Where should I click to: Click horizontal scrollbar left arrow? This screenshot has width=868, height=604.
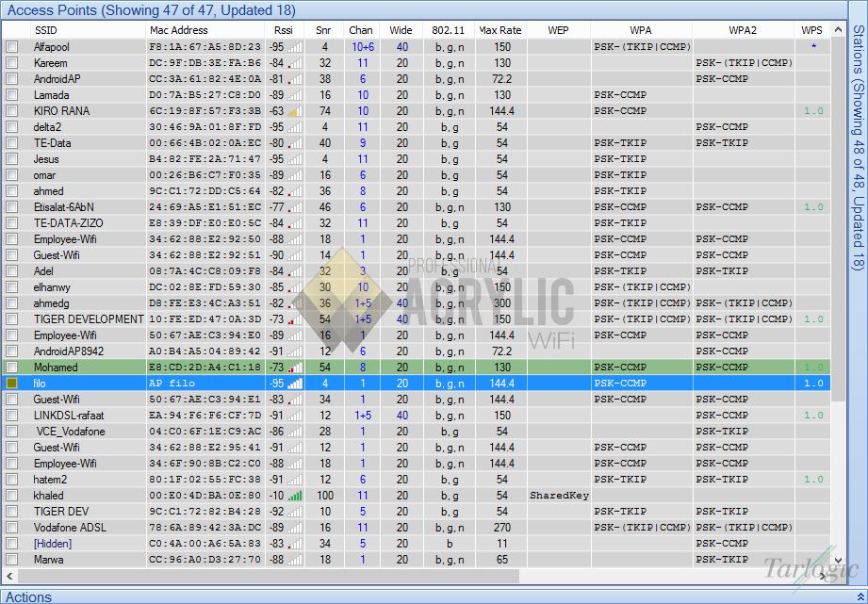tap(10, 577)
